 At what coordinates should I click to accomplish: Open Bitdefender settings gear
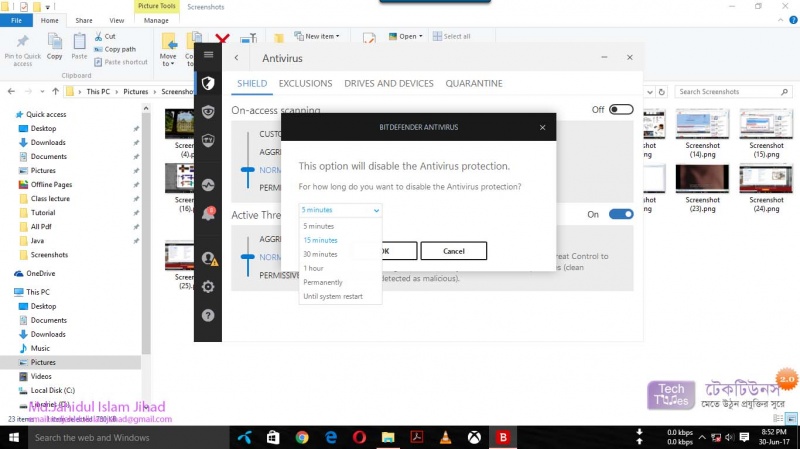click(x=208, y=287)
